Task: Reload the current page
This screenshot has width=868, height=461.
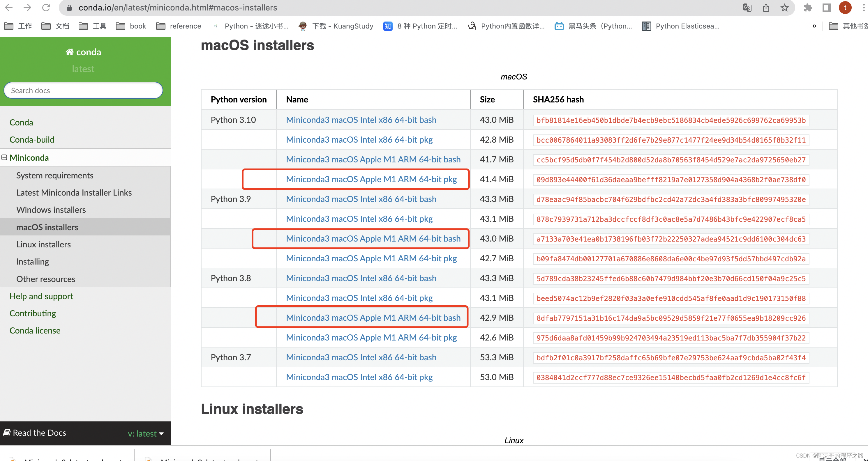Action: pyautogui.click(x=46, y=7)
